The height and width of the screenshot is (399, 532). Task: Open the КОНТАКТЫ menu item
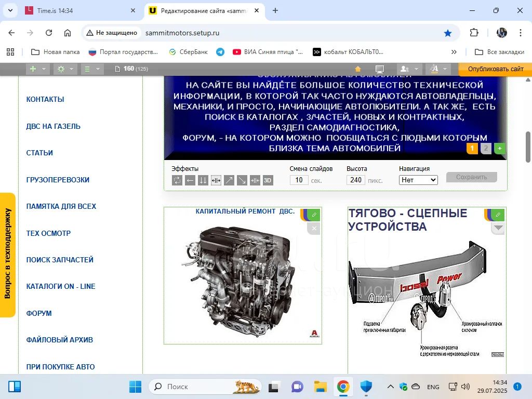coord(45,99)
